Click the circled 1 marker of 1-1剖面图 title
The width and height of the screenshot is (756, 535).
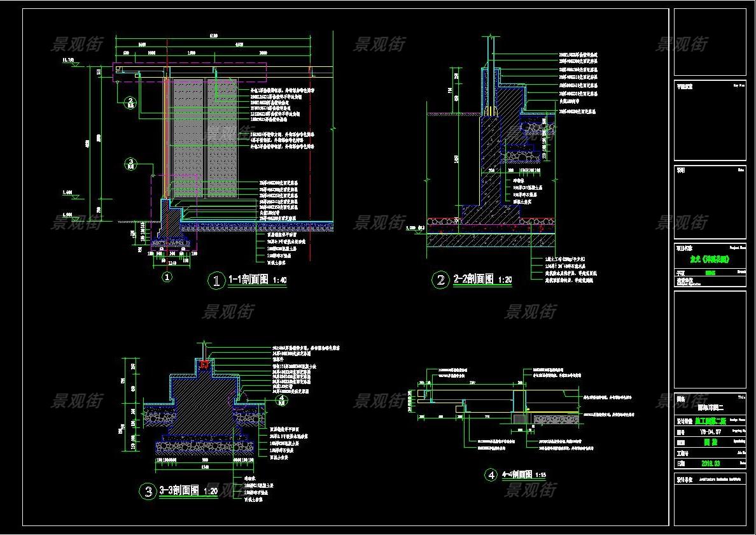coord(218,280)
